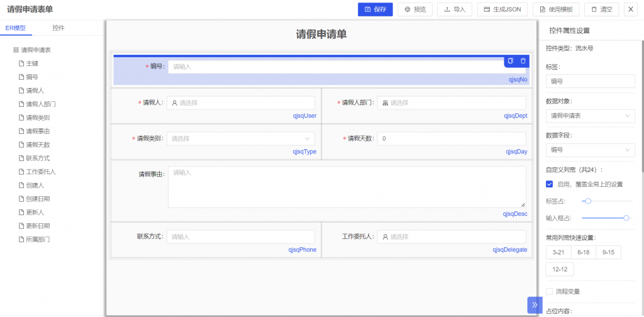Click the 请假事由 textarea
Screen dimensions: 644x317
click(x=347, y=187)
